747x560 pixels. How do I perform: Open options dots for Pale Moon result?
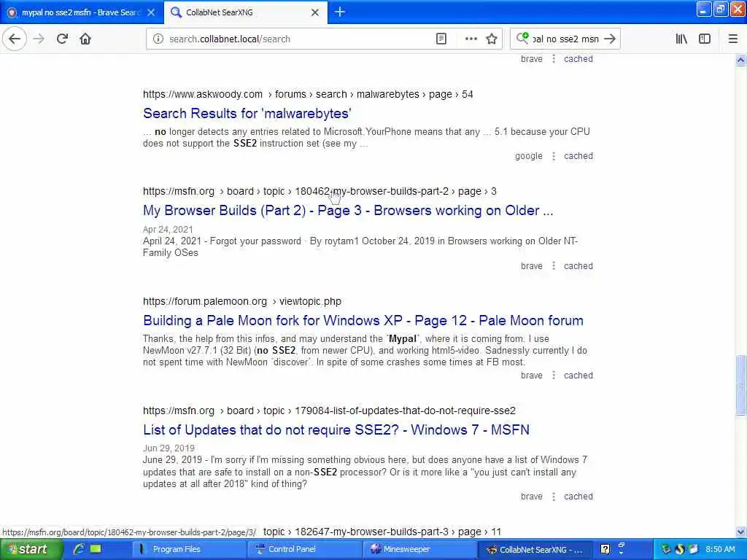coord(554,376)
